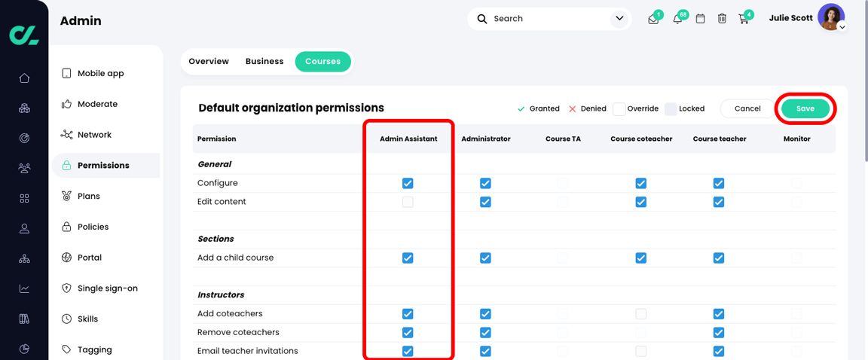
Task: Click the four-squares grid icon in the left rail
Action: point(24,198)
